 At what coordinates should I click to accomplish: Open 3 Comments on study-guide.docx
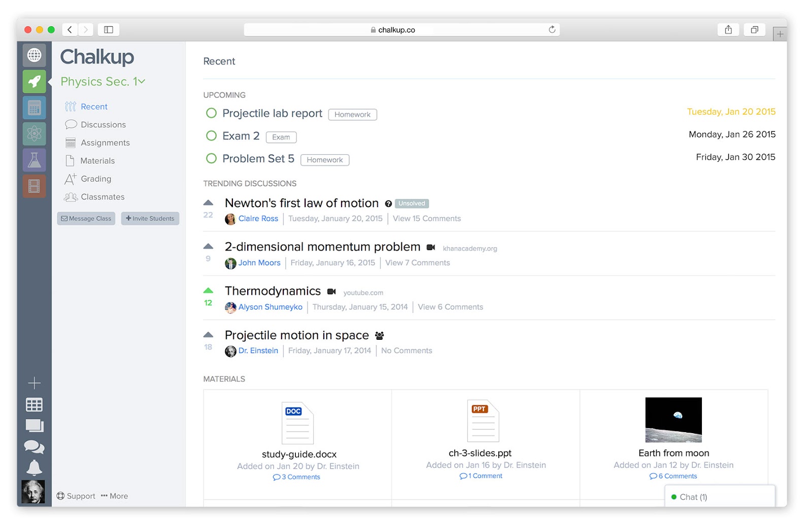click(x=297, y=477)
